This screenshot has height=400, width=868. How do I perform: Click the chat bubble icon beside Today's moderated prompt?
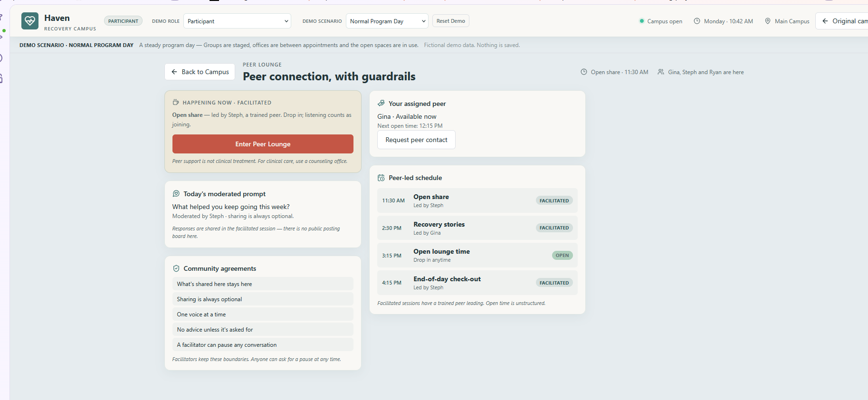pos(176,193)
